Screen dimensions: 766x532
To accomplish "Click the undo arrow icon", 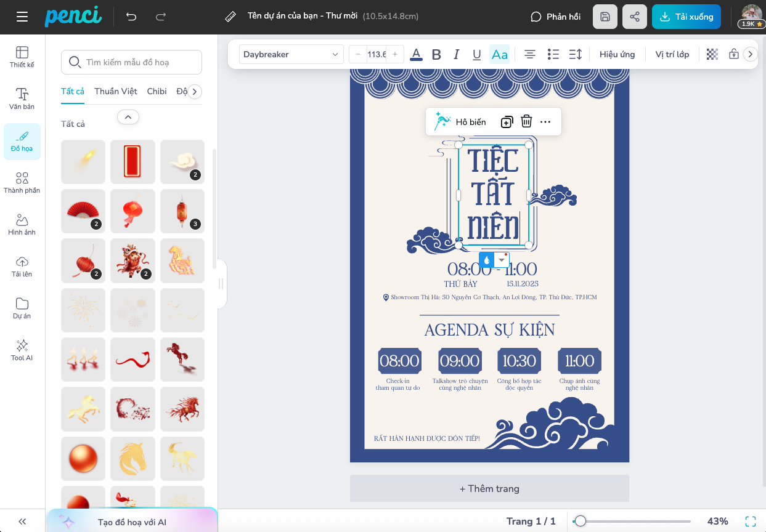I will 131,17.
